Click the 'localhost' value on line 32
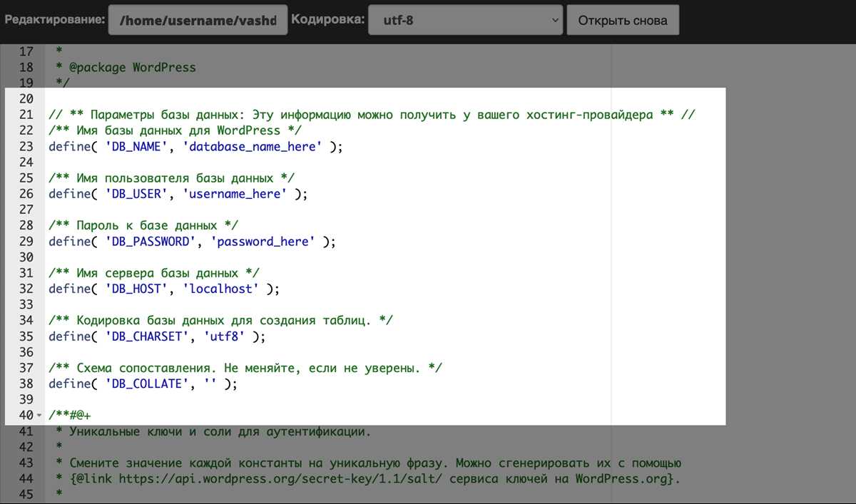This screenshot has height=504, width=856. coord(220,289)
